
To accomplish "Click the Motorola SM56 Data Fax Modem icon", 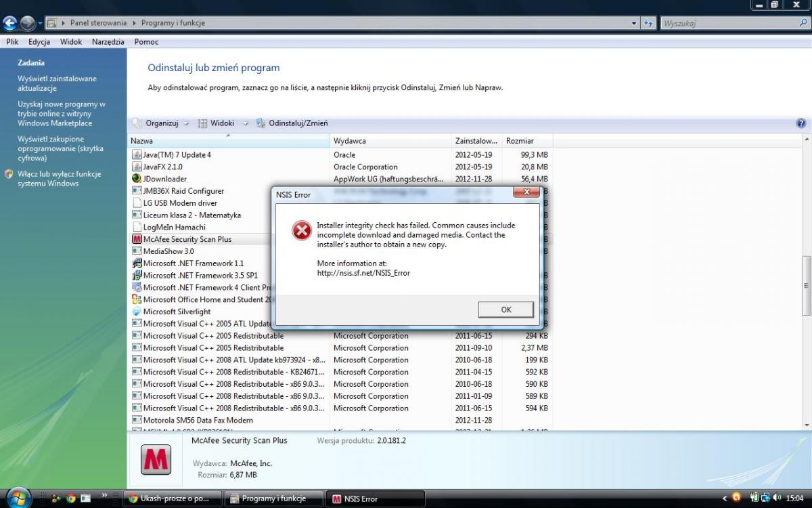I will pyautogui.click(x=137, y=420).
